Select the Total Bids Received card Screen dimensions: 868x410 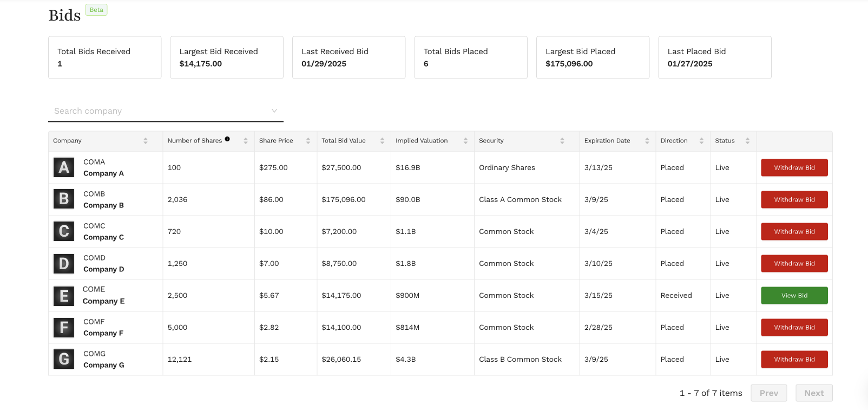pos(105,57)
